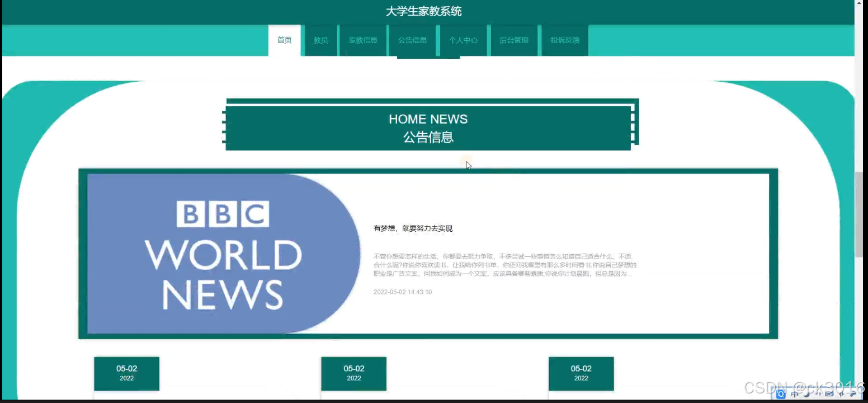Viewport: 868px width, 403px height.
Task: Open the 家教信息 tab
Action: point(363,40)
